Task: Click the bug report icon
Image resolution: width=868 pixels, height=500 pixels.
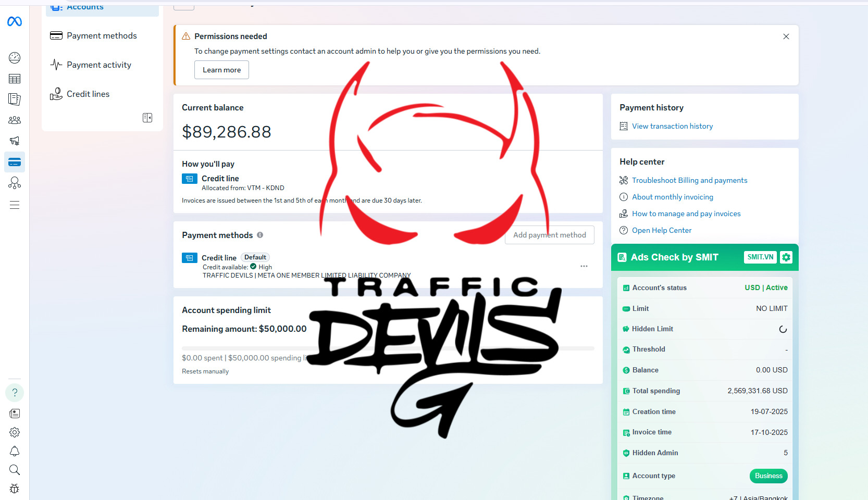Action: pyautogui.click(x=15, y=489)
